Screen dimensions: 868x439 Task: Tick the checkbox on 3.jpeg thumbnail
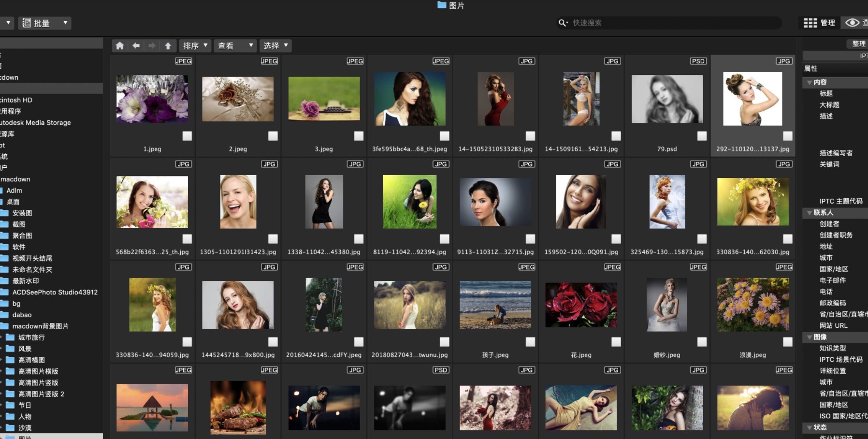point(359,136)
